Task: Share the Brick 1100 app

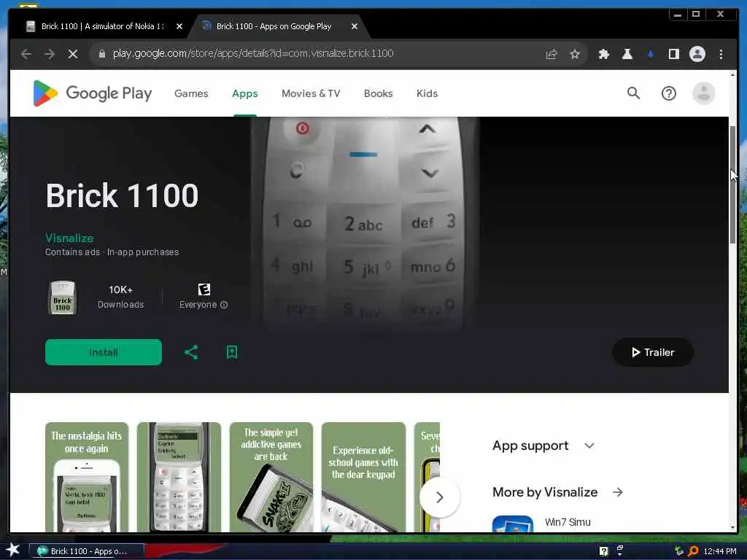Action: click(191, 352)
